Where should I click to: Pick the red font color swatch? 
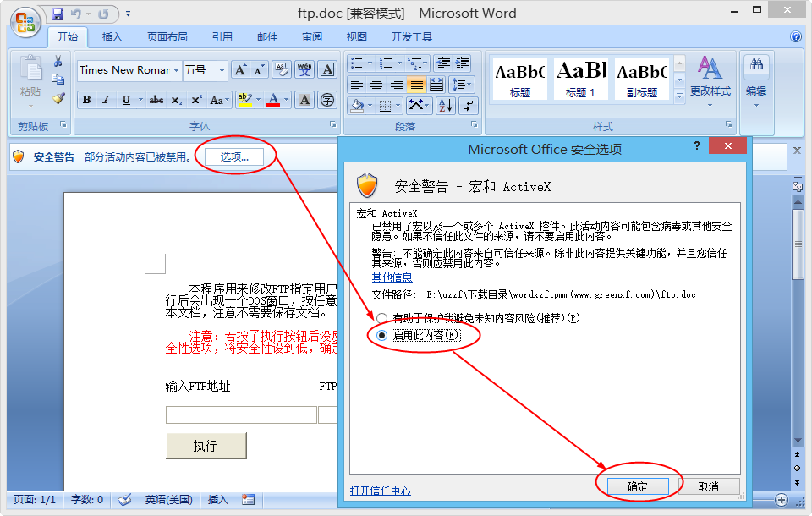[x=272, y=100]
